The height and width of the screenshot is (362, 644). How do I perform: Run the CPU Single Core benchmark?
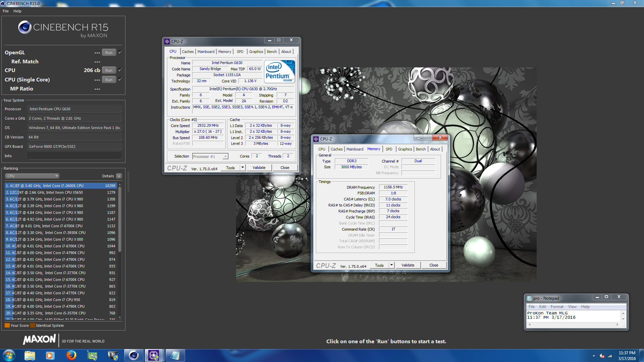109,79
